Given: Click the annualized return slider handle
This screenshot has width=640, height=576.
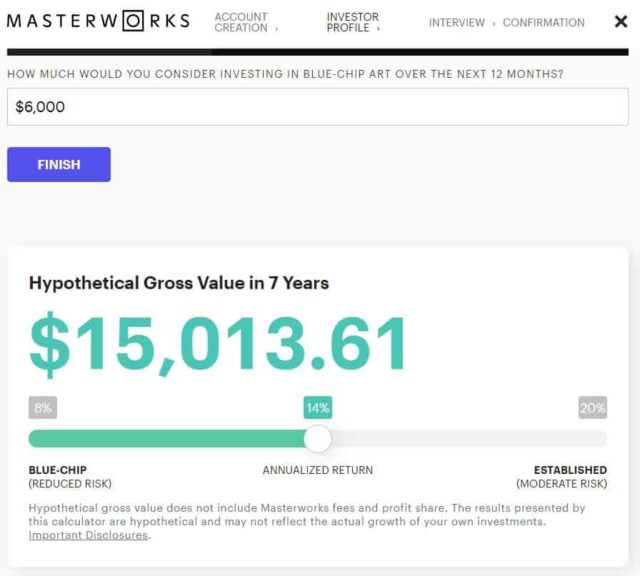Looking at the screenshot, I should point(318,439).
